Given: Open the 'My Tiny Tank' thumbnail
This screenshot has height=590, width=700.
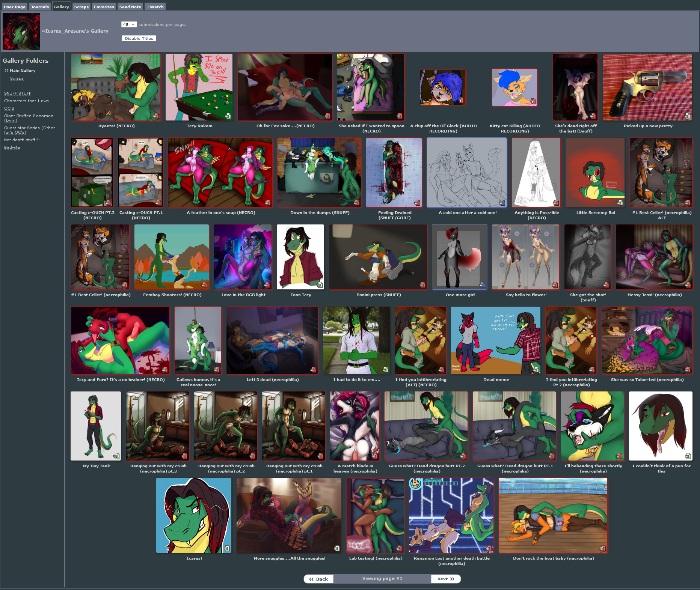Looking at the screenshot, I should pyautogui.click(x=96, y=426).
